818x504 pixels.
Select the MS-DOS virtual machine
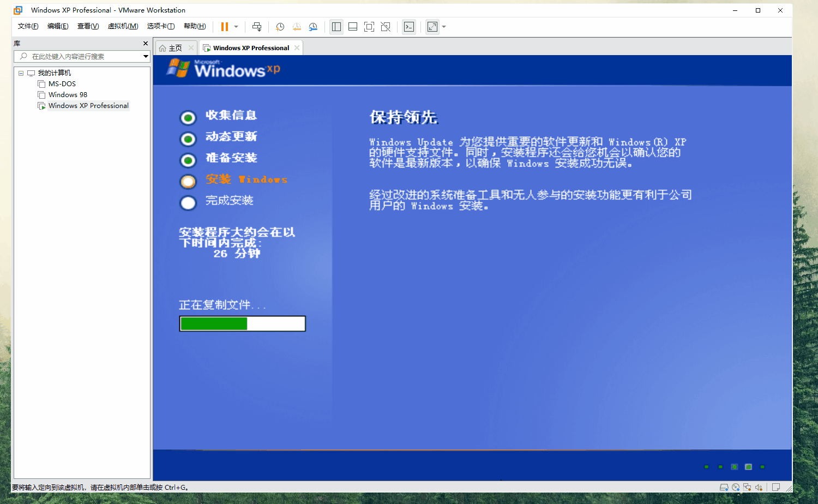(x=62, y=84)
